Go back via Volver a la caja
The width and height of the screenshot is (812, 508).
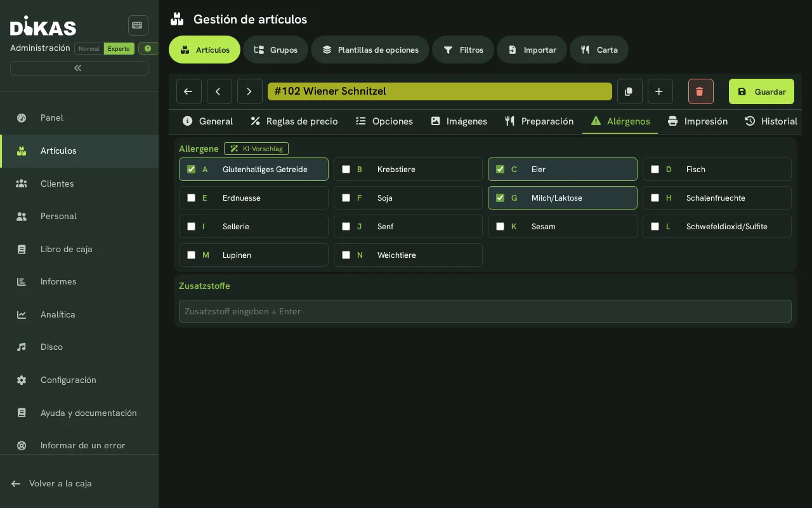(x=52, y=483)
